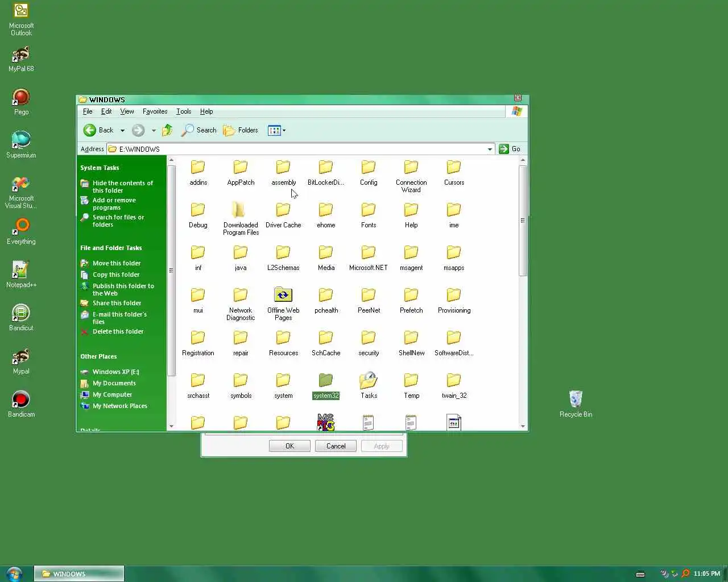Open the Forward history dropdown arrow
728x582 pixels.
[154, 130]
